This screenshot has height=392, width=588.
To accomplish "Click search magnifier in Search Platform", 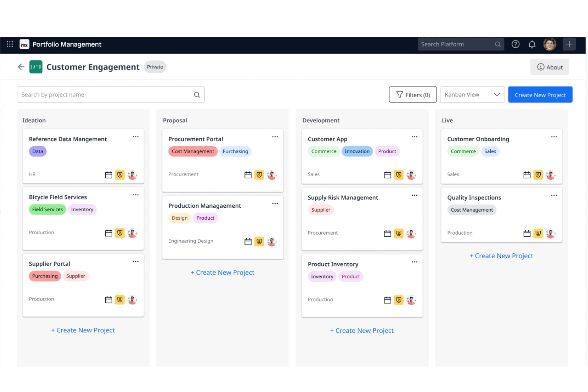I will point(497,44).
